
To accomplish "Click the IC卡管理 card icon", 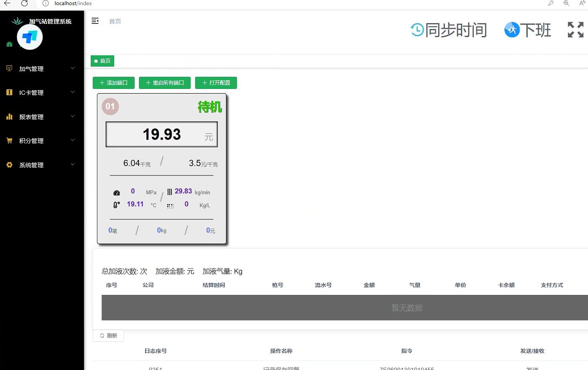I will pos(9,92).
